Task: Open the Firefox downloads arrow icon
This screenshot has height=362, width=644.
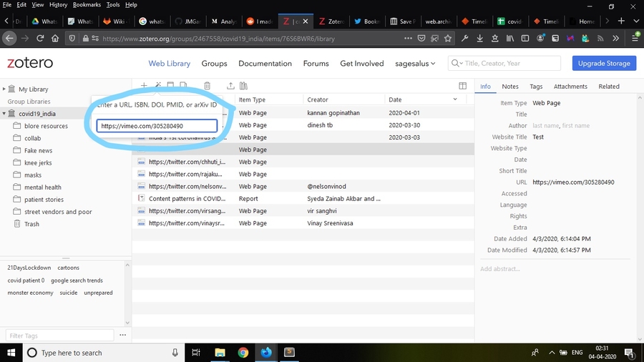Action: click(480, 38)
